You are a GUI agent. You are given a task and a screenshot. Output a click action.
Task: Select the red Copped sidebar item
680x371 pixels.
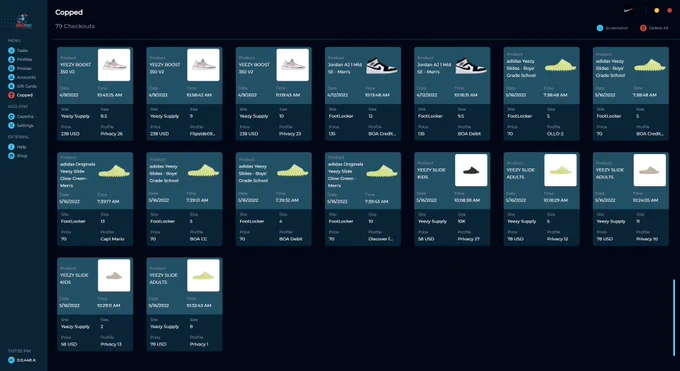(x=20, y=95)
